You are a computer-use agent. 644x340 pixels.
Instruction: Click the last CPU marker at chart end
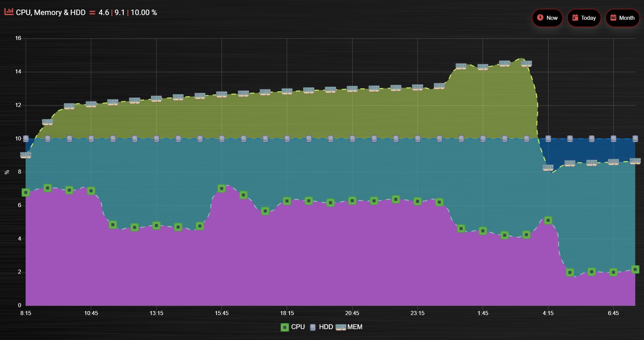[x=635, y=269]
